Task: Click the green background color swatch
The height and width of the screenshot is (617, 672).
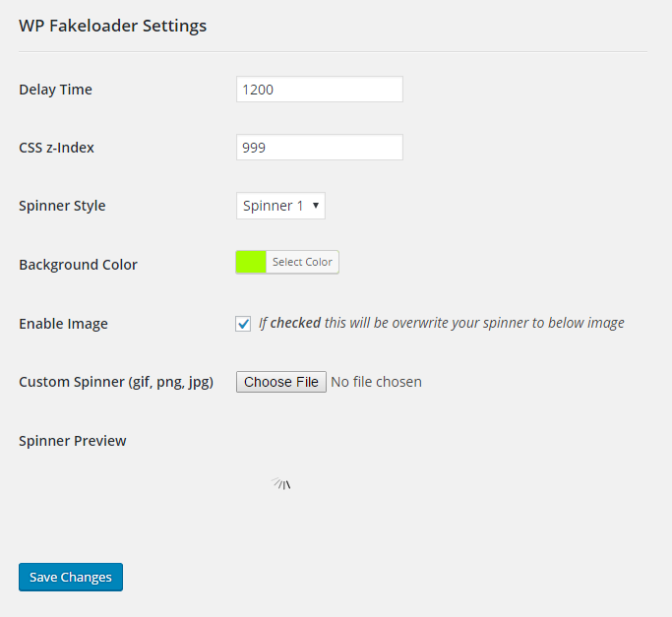Action: (251, 262)
